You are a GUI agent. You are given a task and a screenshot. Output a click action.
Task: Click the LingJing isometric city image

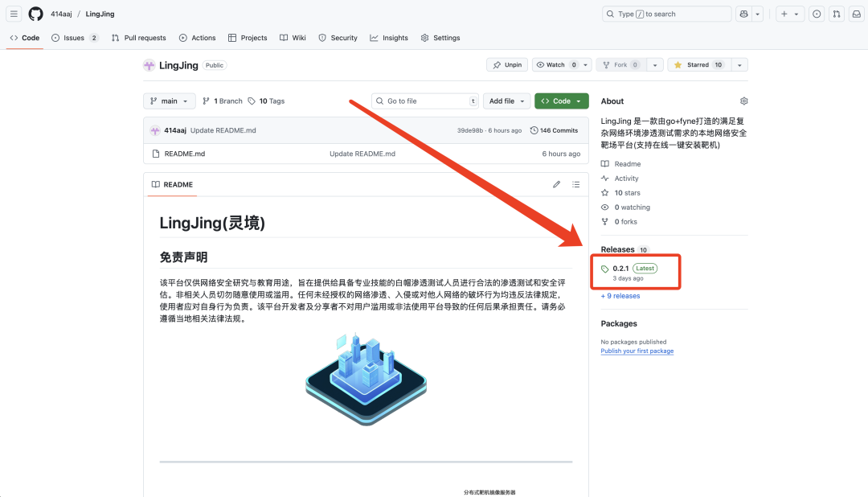[x=366, y=379]
